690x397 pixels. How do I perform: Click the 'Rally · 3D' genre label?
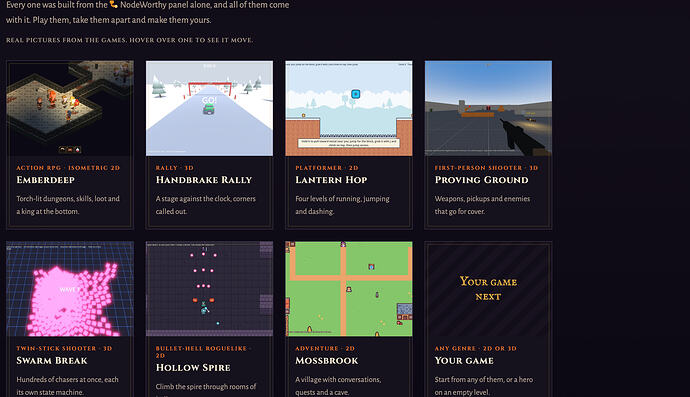[175, 168]
